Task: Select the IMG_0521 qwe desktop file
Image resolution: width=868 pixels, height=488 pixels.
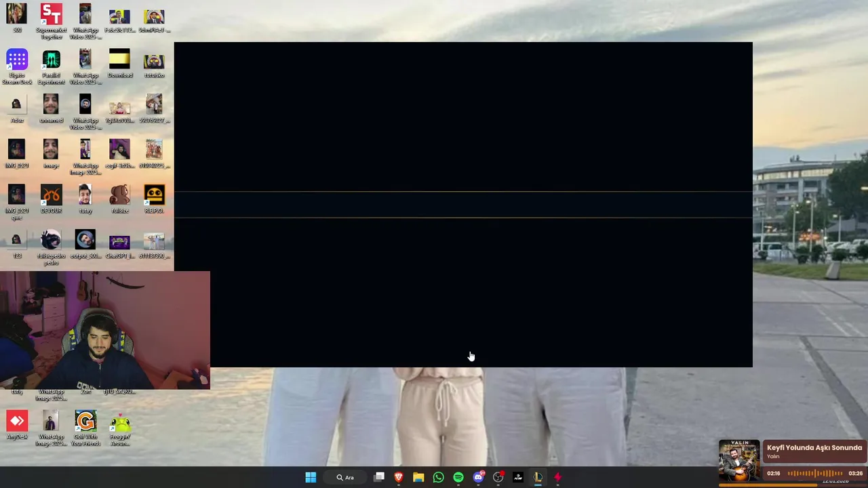Action: click(x=17, y=203)
